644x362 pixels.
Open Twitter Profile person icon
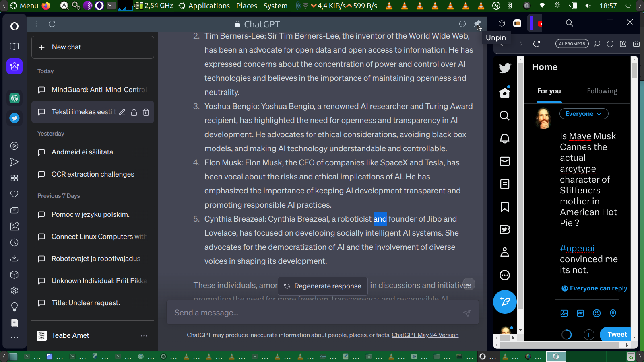click(505, 252)
